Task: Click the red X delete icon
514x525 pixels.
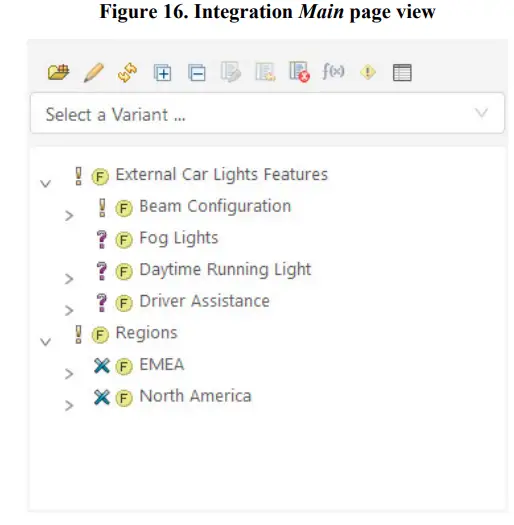Action: coord(299,72)
